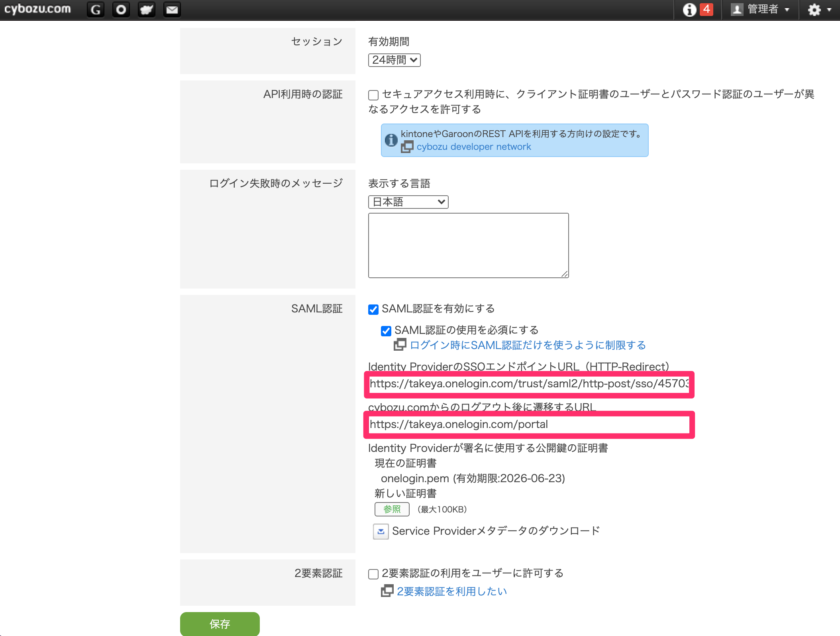The width and height of the screenshot is (840, 636).
Task: Click the red notification count badge 4
Action: (707, 9)
